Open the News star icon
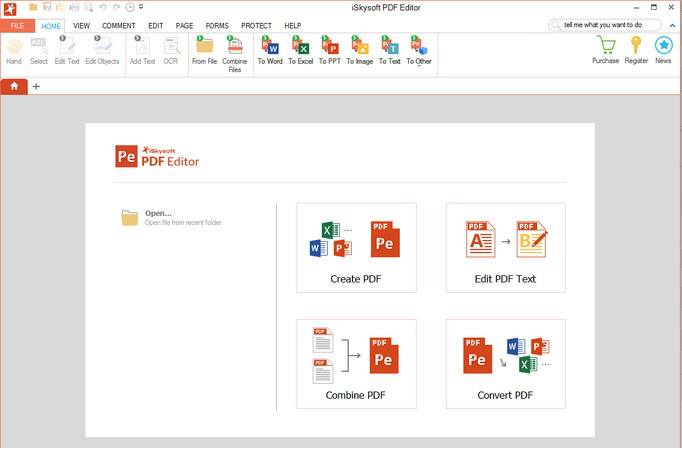Viewport: 682px width, 465px height. (x=663, y=50)
